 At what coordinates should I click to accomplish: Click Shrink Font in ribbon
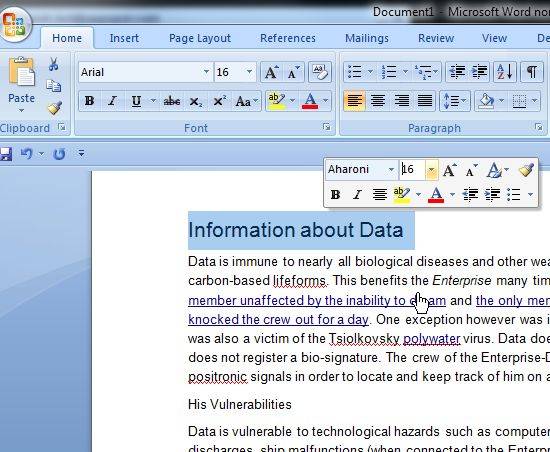(x=294, y=72)
